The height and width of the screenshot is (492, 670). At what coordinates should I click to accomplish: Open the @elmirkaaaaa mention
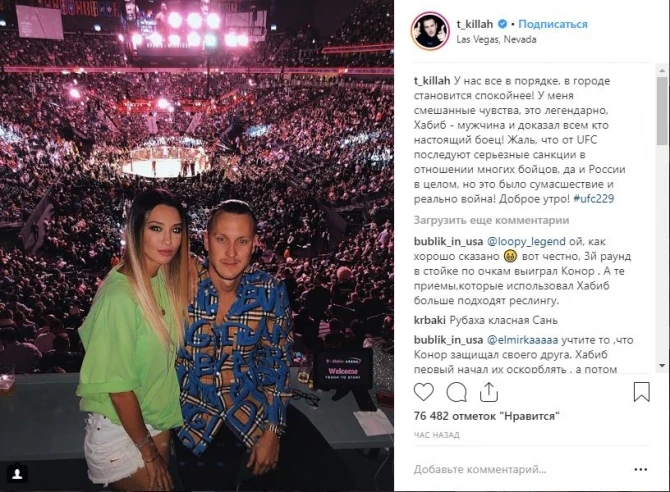[522, 340]
